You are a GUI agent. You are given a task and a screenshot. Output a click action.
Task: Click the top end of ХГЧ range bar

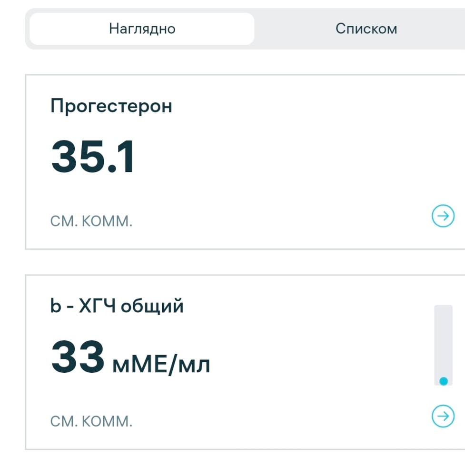(x=443, y=309)
